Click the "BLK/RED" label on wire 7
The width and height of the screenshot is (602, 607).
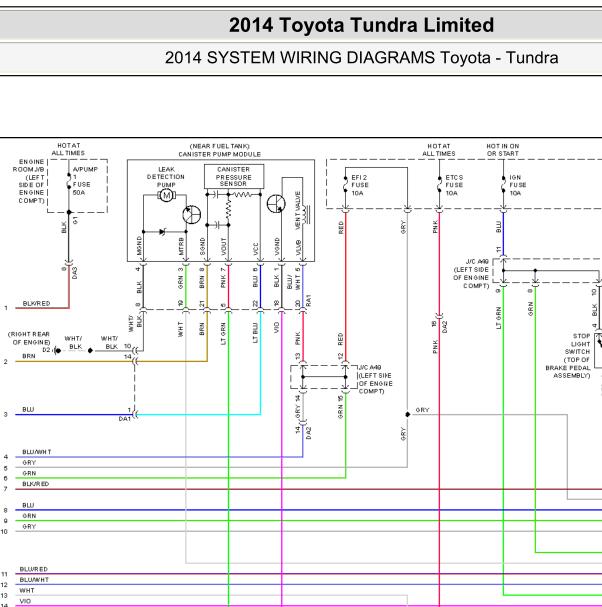[x=36, y=484]
